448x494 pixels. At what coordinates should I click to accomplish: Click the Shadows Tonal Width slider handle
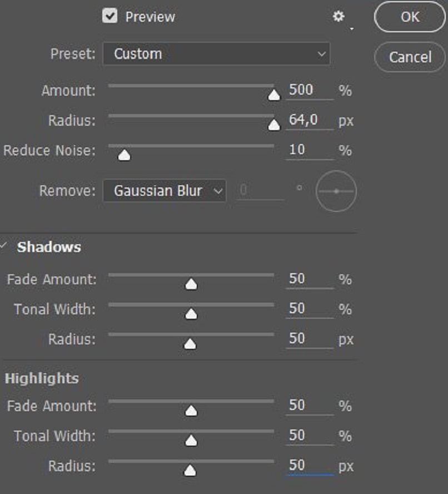[x=191, y=314]
